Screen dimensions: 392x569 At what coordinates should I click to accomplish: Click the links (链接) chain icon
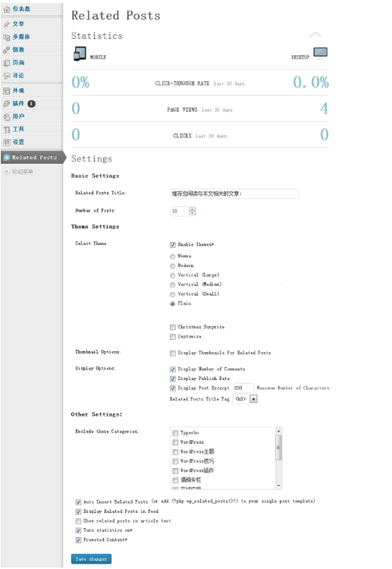pyautogui.click(x=7, y=50)
